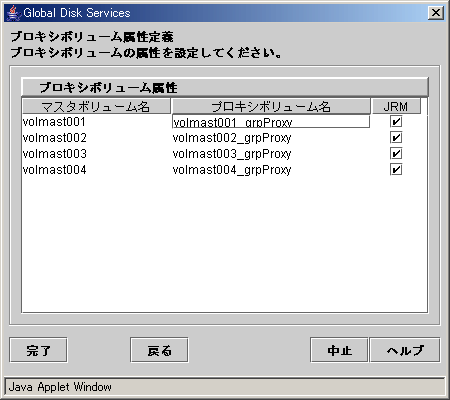
Task: Select master volume volmast003 cell
Action: click(x=96, y=154)
